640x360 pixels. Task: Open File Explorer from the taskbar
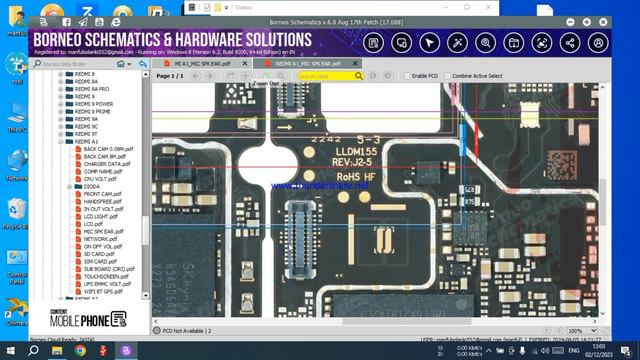click(x=57, y=351)
